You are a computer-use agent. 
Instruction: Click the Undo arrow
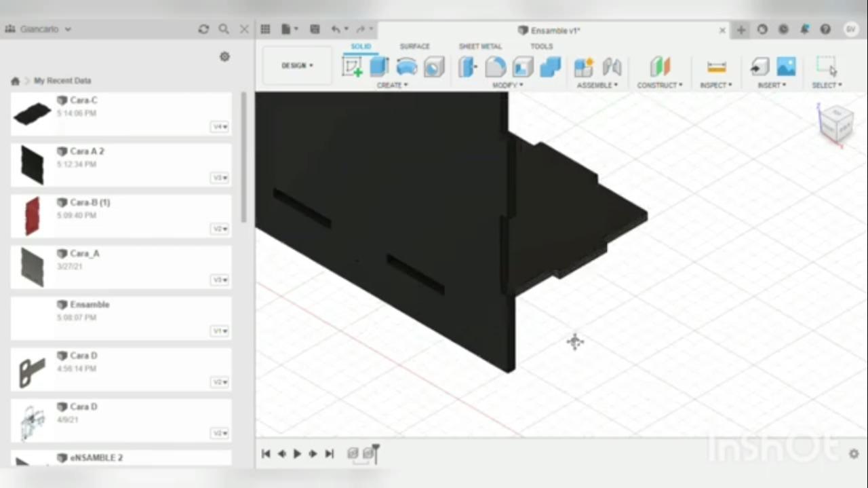click(x=336, y=29)
